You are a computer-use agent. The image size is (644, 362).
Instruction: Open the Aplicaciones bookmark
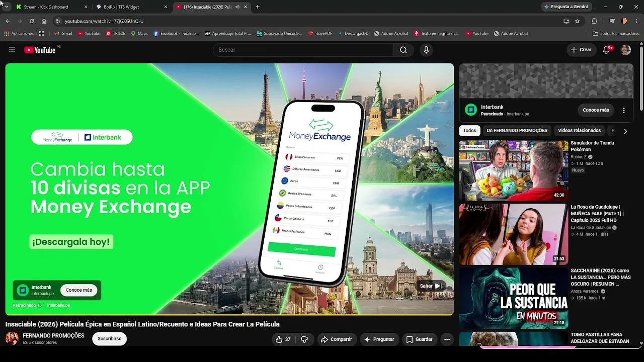click(x=19, y=34)
